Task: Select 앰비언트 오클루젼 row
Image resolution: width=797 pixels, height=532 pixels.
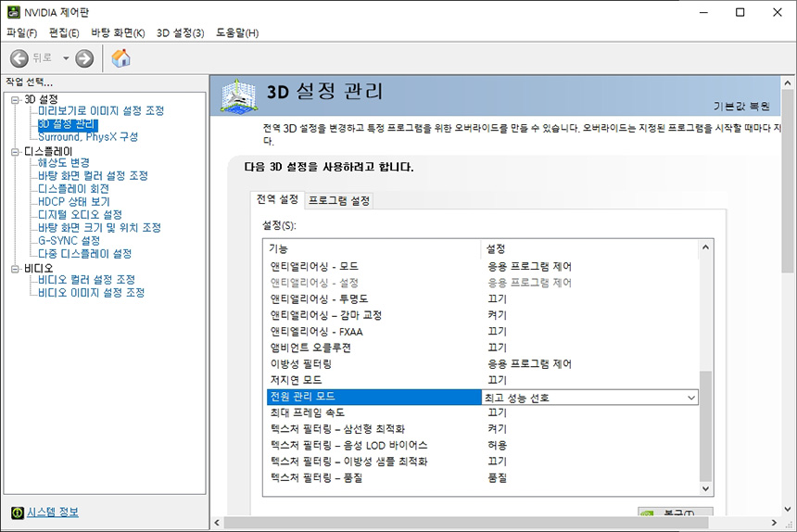Action: [x=482, y=348]
